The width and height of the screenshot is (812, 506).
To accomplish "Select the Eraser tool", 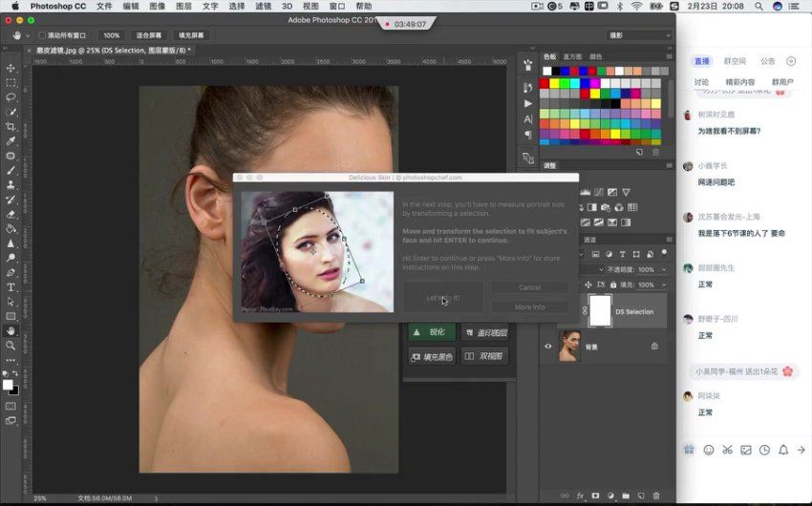I will point(11,214).
